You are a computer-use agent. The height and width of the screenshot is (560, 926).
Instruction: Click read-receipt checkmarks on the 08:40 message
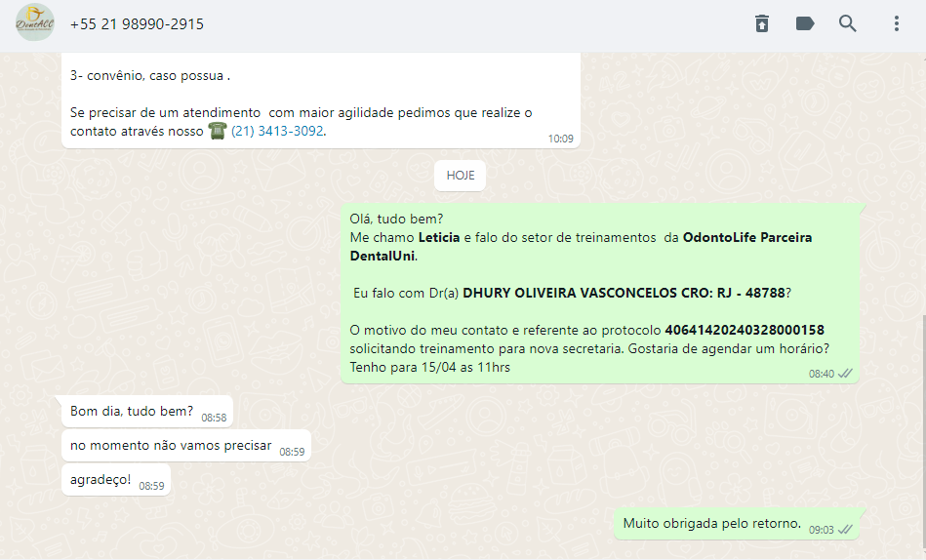pos(846,374)
